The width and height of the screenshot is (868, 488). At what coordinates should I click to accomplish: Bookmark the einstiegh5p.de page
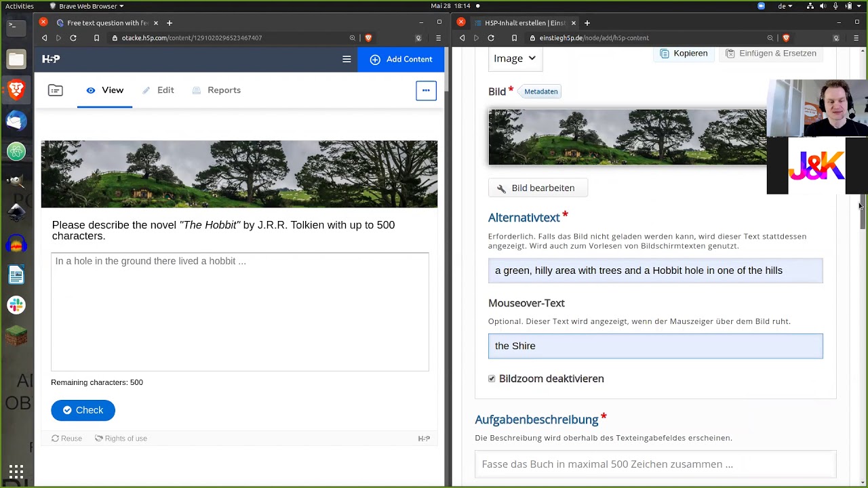click(514, 38)
